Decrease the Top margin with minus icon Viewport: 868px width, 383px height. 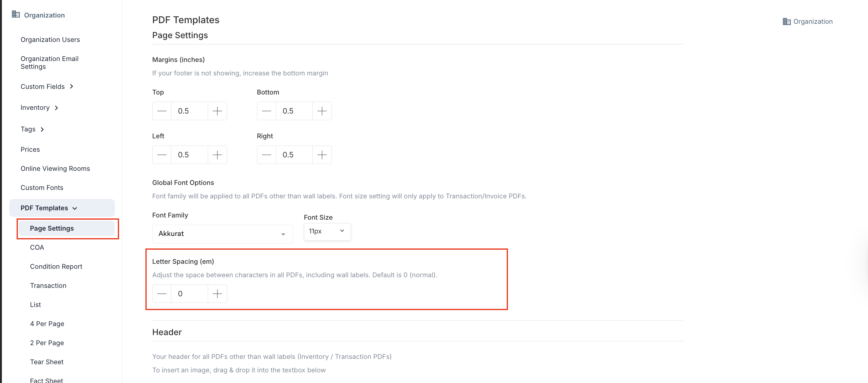coord(162,111)
